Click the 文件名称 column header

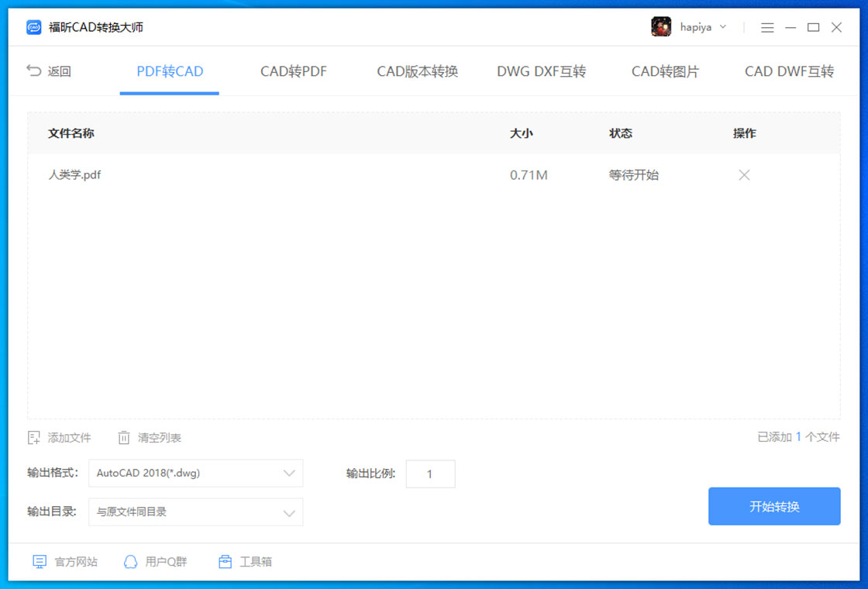[x=71, y=133]
